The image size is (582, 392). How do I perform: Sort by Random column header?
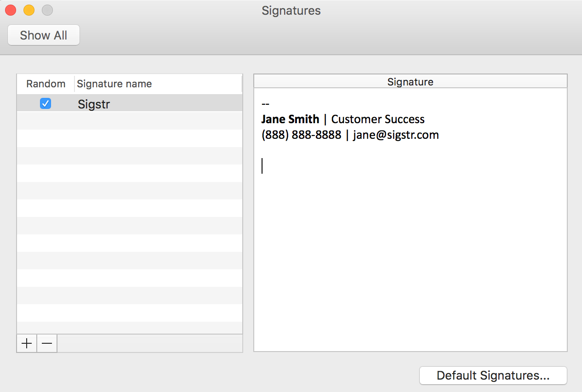click(46, 84)
